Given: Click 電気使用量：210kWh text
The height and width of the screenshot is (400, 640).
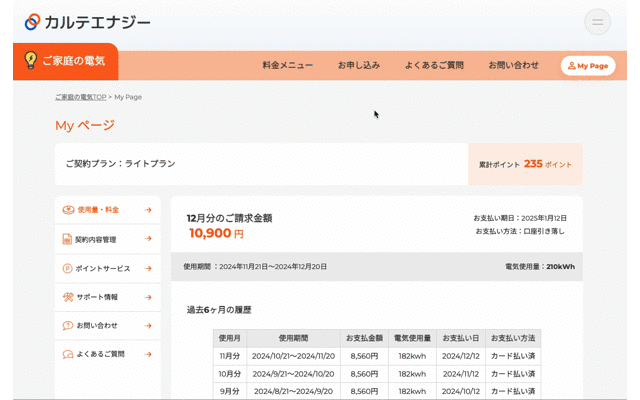Looking at the screenshot, I should click(540, 267).
